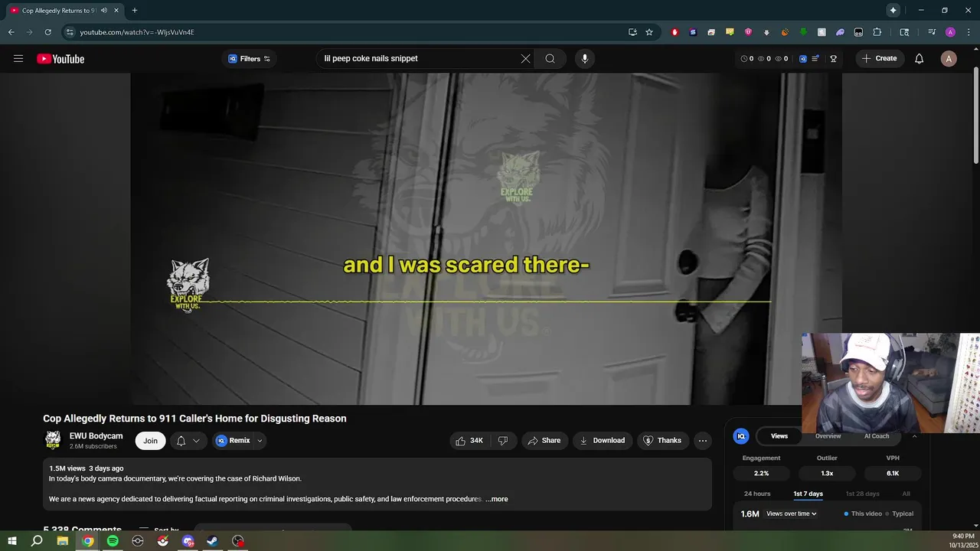Click the vidIQ Remix button
This screenshot has width=980, height=551.
233,441
